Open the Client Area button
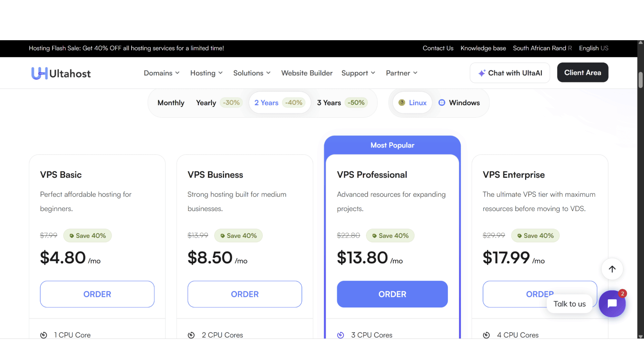Viewport: 644px width, 362px height. click(x=582, y=73)
